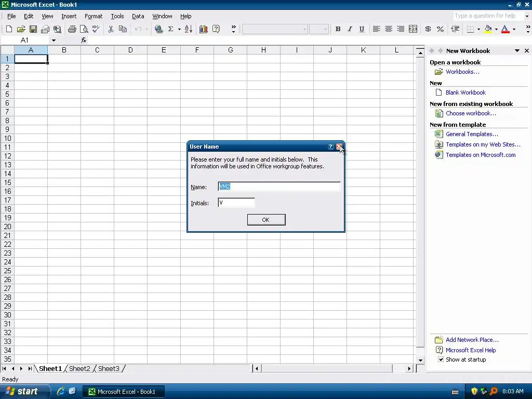Apply the yellow Fill Color bucket
Screen dimensions: 532x399
(x=488, y=29)
